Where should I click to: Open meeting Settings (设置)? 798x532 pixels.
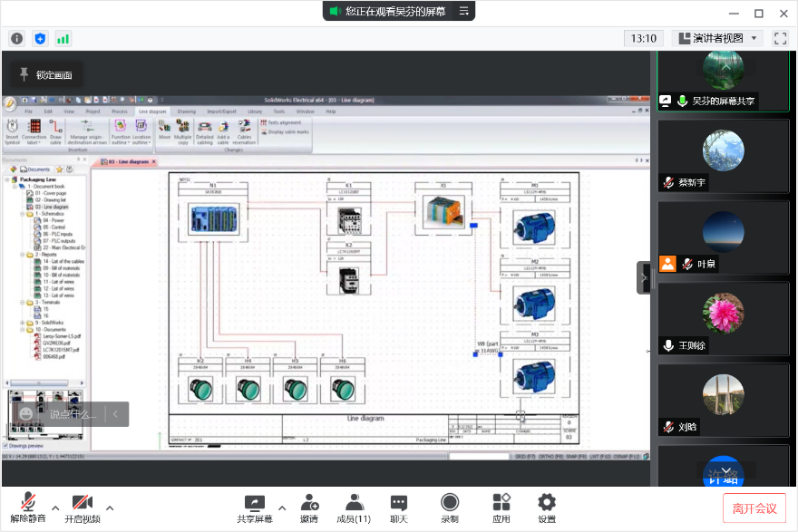(546, 503)
